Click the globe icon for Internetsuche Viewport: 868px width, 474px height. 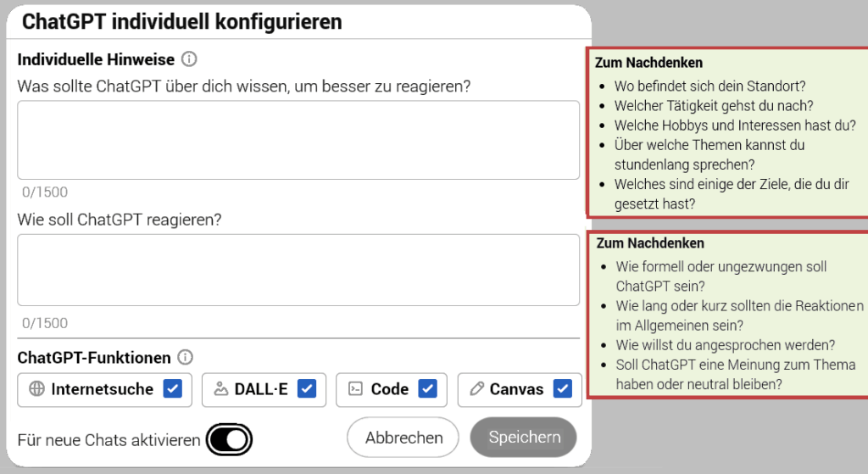(36, 388)
